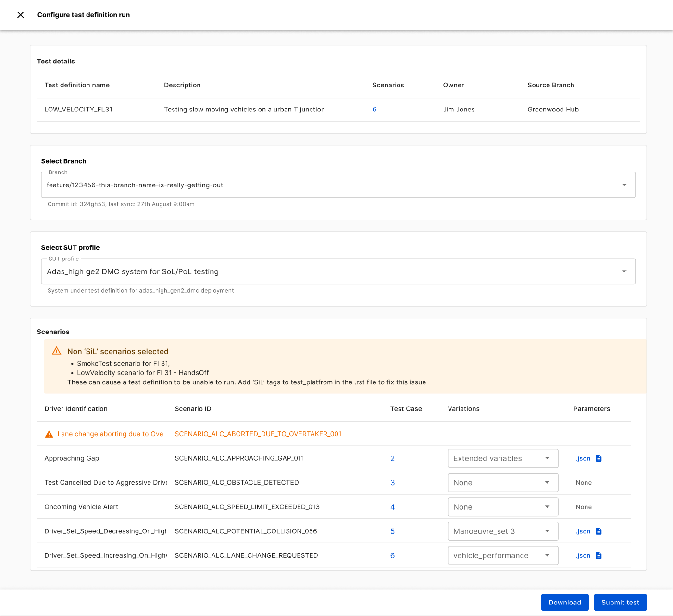Click LowVelocity scenario for FI 31 - HandsOff bullet
673x616 pixels.
143,373
